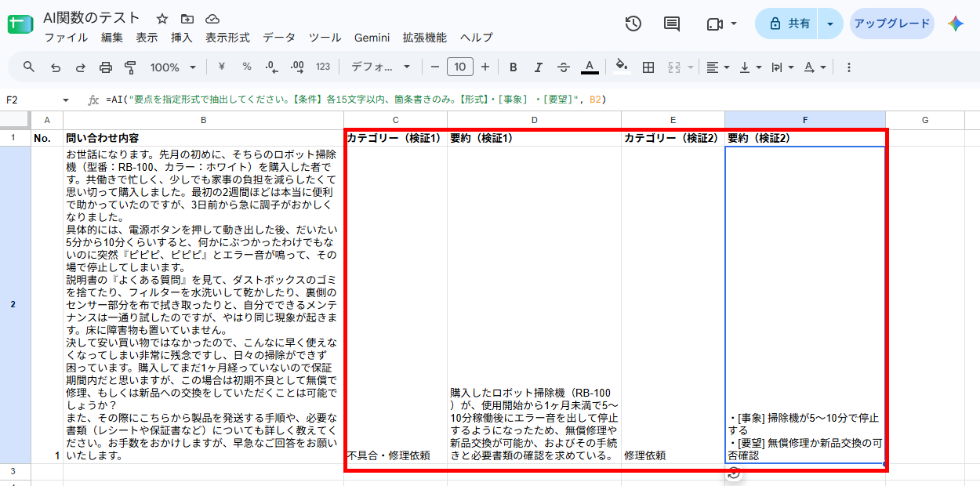980x486 pixels.
Task: Open the 編集 menu
Action: 112,38
